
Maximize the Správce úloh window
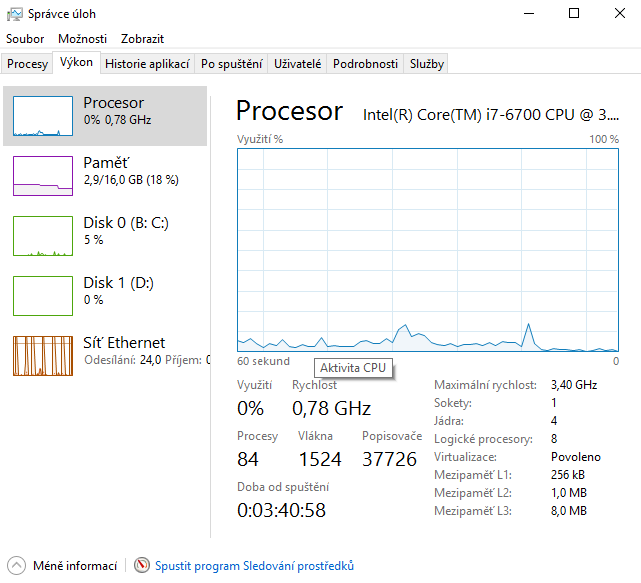(x=574, y=14)
